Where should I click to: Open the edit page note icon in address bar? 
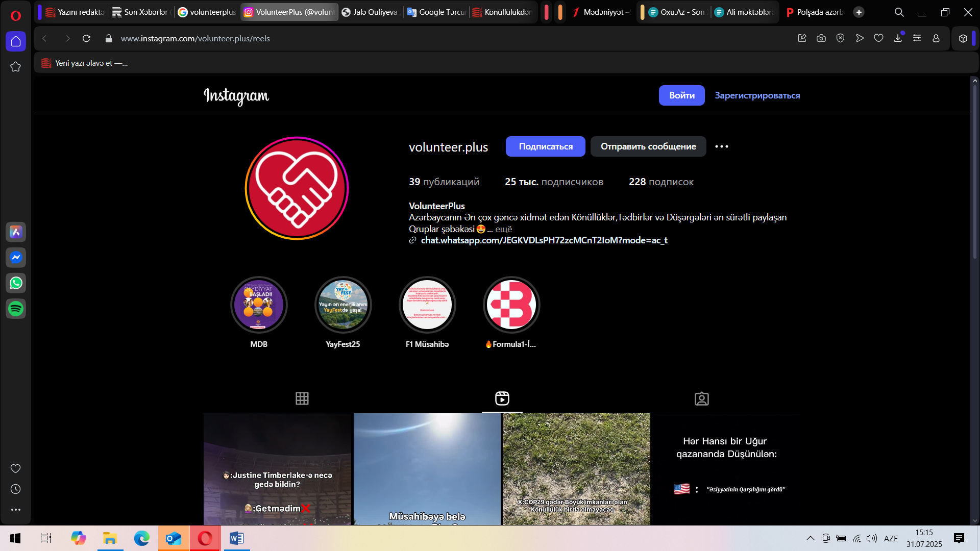tap(802, 38)
